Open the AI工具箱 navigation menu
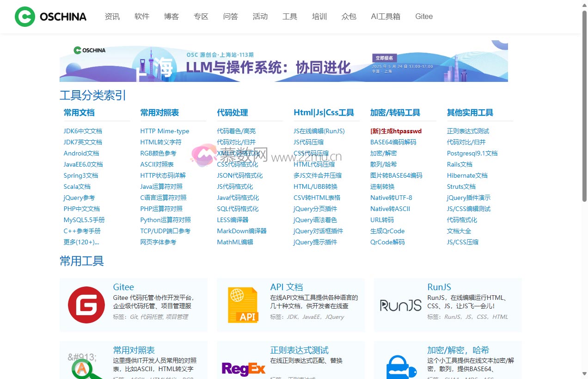The image size is (588, 379). pos(386,16)
